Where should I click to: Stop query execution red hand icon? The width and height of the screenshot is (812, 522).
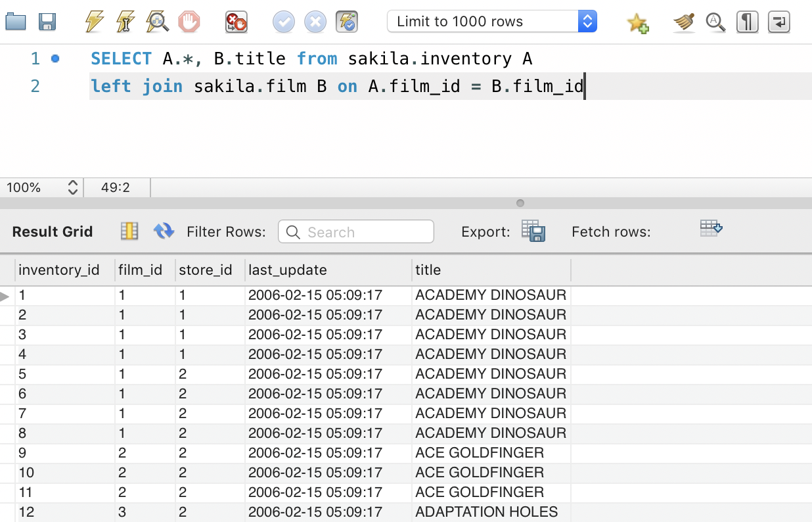(x=189, y=22)
